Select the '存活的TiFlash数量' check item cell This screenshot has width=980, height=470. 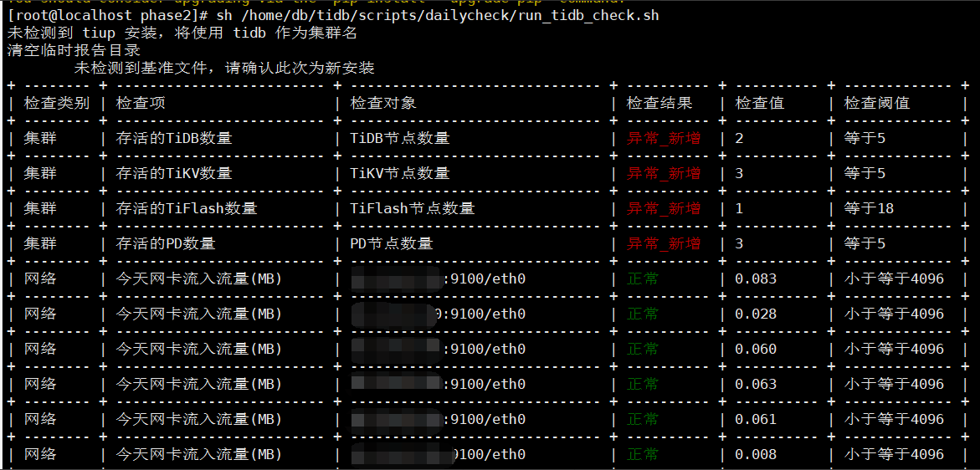pos(187,208)
